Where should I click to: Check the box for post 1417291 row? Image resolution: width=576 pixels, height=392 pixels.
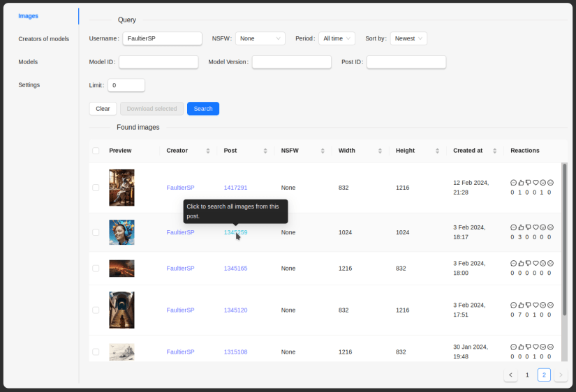click(96, 188)
